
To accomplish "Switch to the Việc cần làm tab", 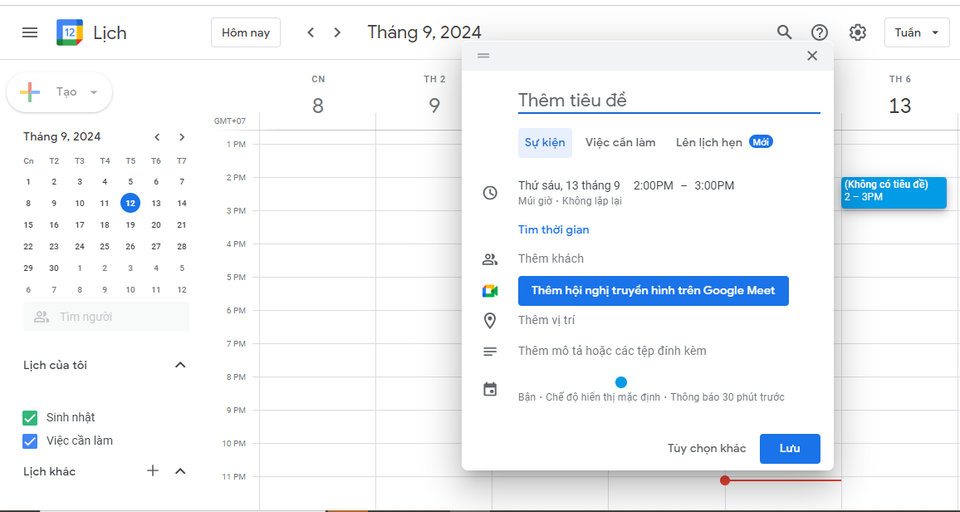I will [620, 142].
